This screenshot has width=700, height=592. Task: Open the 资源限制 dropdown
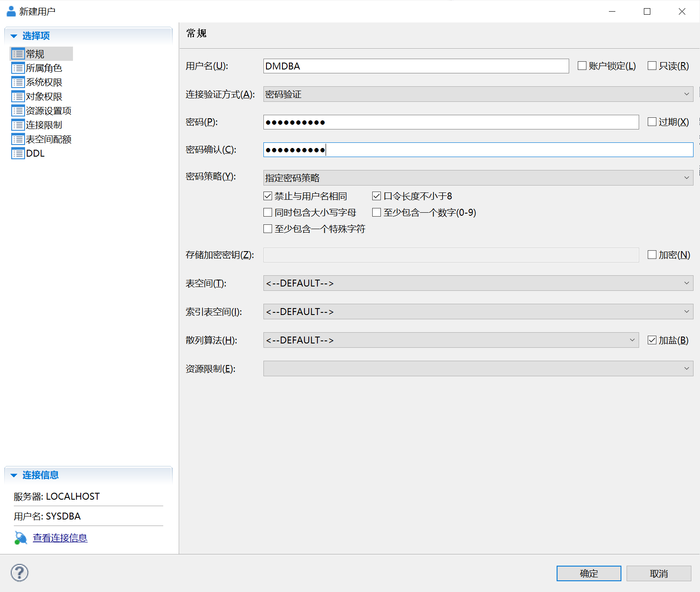click(478, 368)
